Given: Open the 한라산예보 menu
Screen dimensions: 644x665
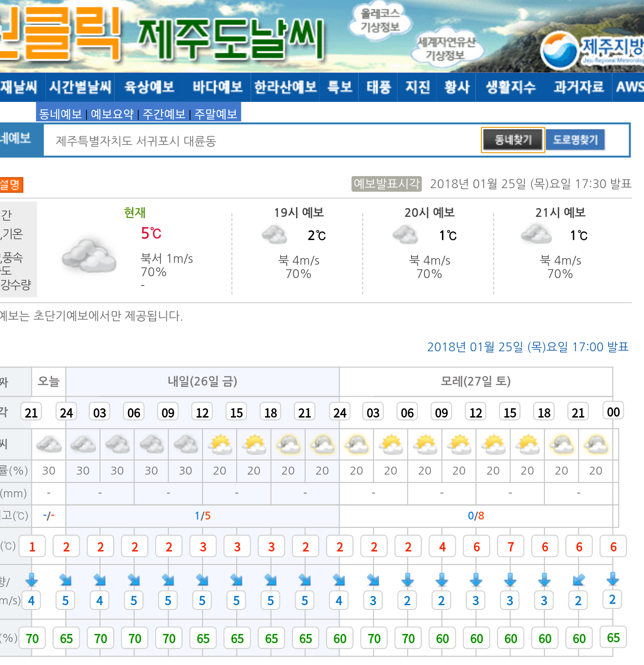Looking at the screenshot, I should pos(285,87).
